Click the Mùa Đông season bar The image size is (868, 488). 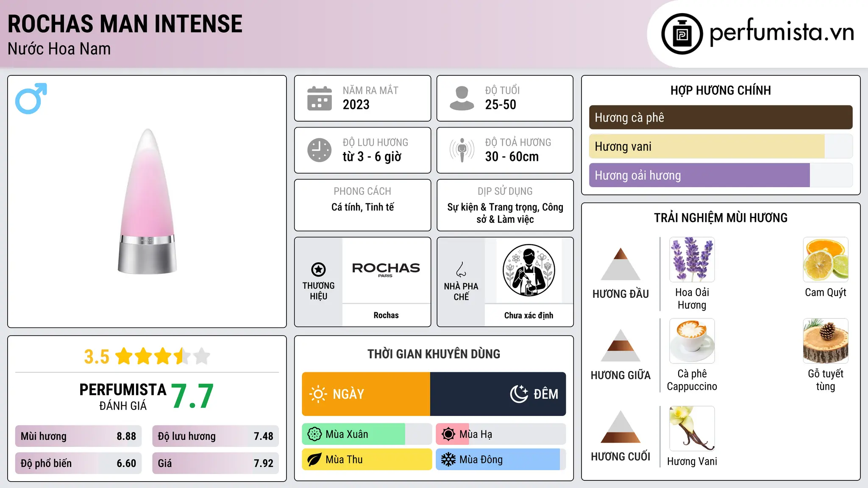point(501,460)
